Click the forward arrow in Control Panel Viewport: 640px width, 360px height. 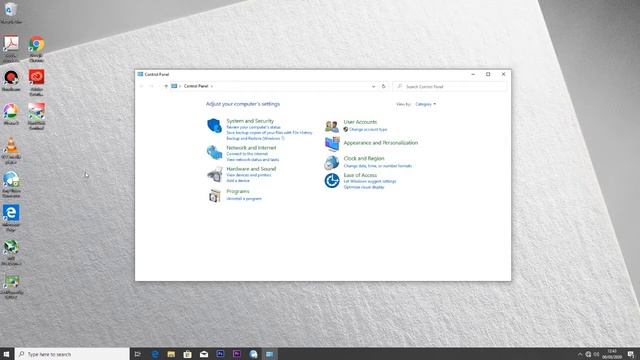[151, 86]
